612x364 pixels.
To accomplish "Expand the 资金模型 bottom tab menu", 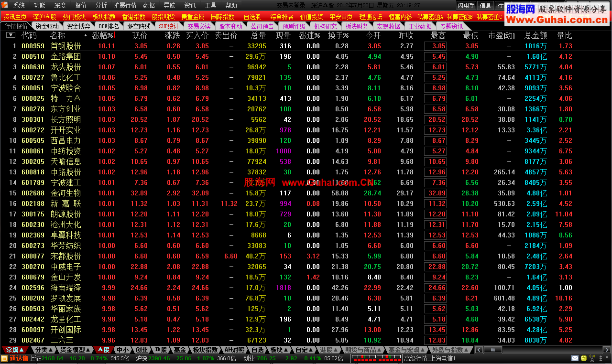I will [x=75, y=350].
